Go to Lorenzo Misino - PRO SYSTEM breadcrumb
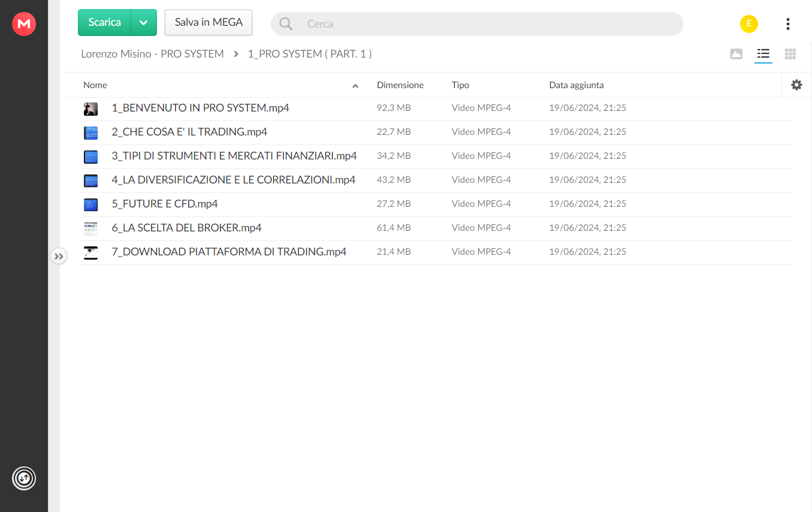812x512 pixels. (152, 54)
